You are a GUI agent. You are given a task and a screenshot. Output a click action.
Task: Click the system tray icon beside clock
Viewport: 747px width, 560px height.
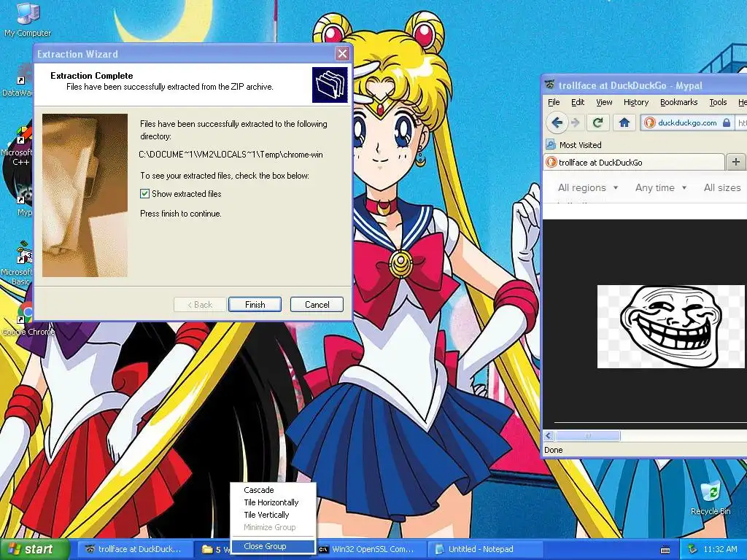[x=692, y=549]
